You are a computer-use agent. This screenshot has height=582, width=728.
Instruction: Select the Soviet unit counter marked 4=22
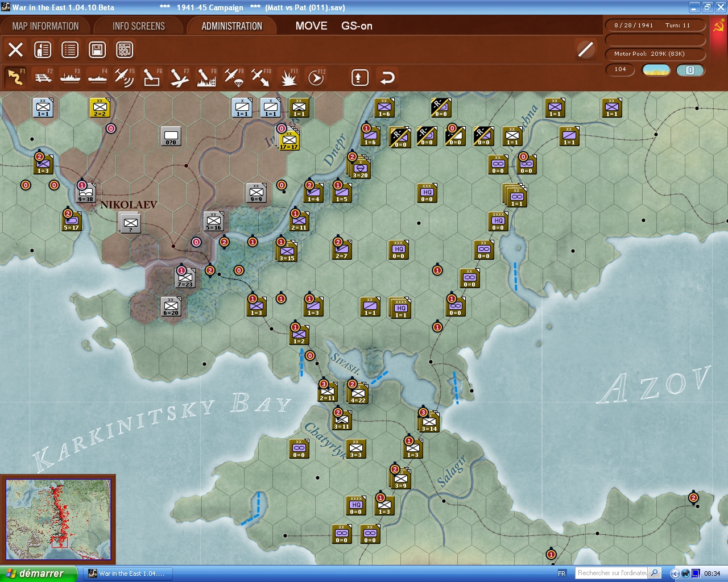[358, 394]
